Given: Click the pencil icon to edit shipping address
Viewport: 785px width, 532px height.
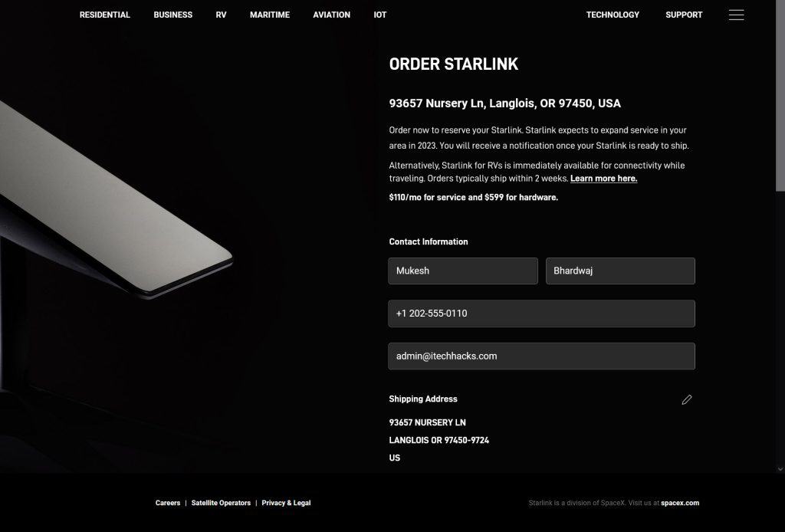Looking at the screenshot, I should [x=687, y=399].
